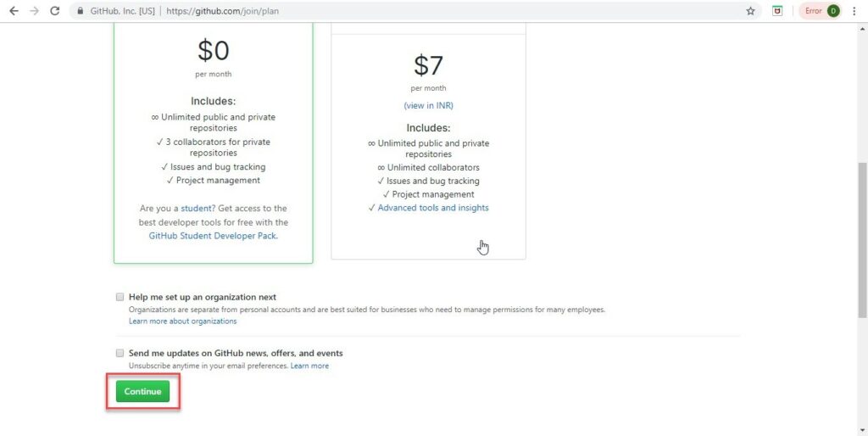Open the student link
Viewport: 868px width, 436px height.
point(198,209)
